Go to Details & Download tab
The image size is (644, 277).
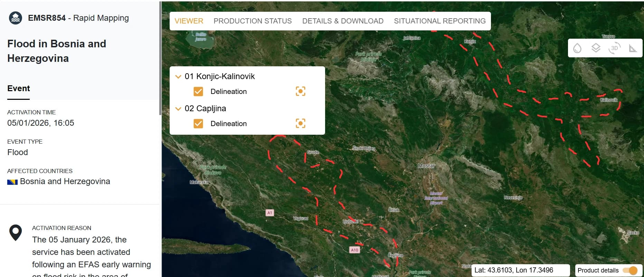343,21
